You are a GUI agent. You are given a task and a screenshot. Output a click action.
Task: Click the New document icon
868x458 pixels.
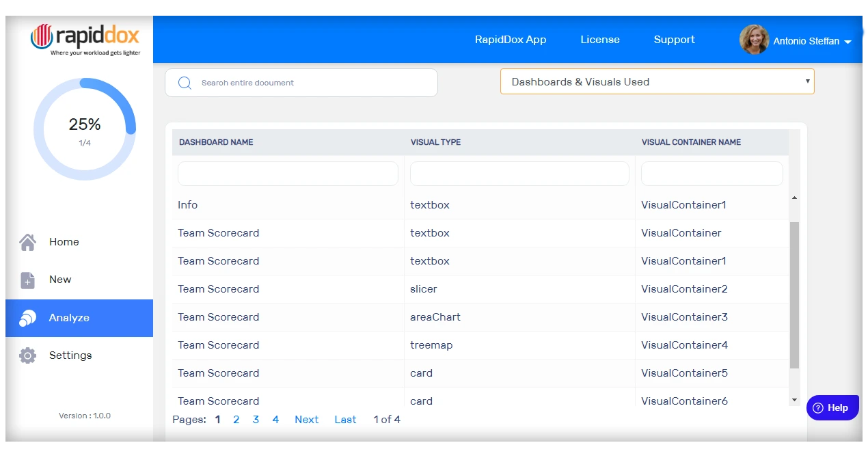(x=27, y=280)
